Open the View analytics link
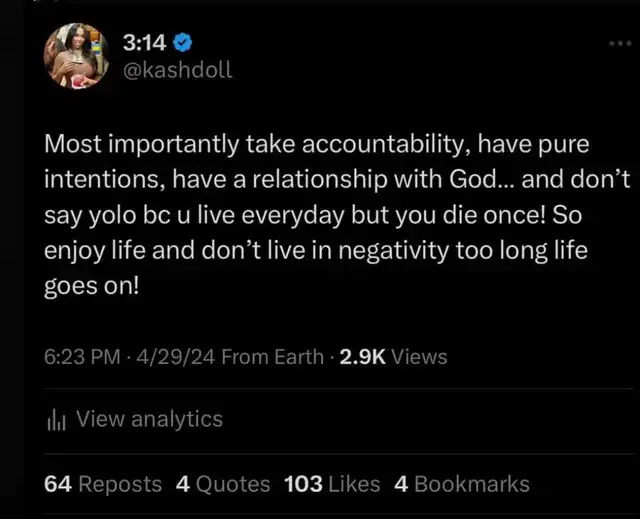This screenshot has height=519, width=640. click(x=149, y=420)
